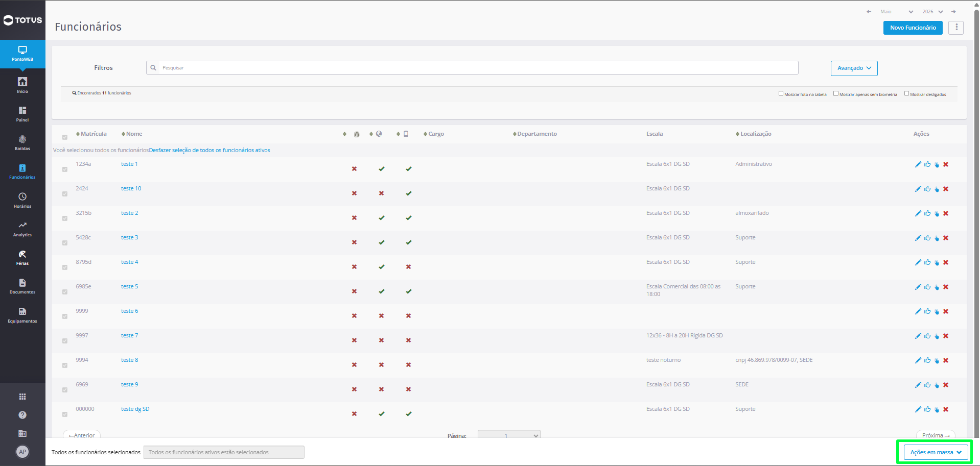
Task: Click the thumbs-up icon for teste 9
Action: tap(927, 385)
